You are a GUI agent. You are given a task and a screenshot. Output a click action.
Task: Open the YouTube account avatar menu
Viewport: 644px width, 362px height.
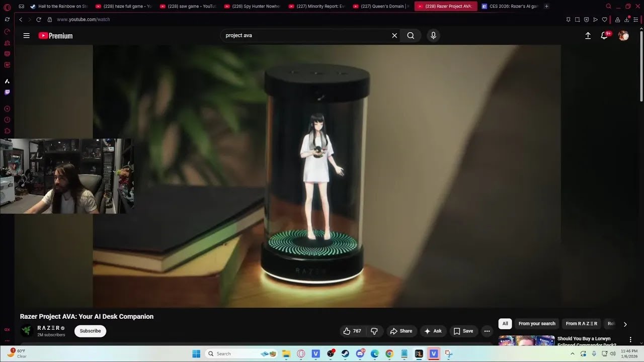click(x=623, y=36)
